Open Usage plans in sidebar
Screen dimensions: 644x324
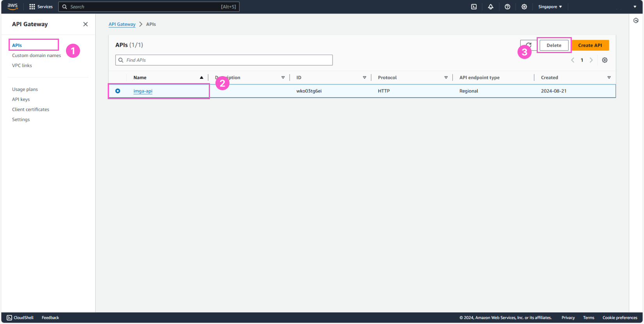point(25,89)
